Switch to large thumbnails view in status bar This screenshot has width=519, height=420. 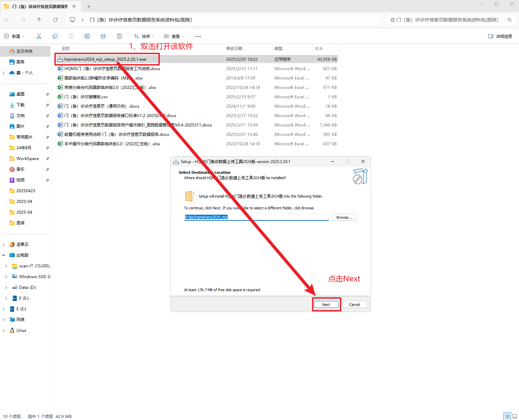click(515, 416)
